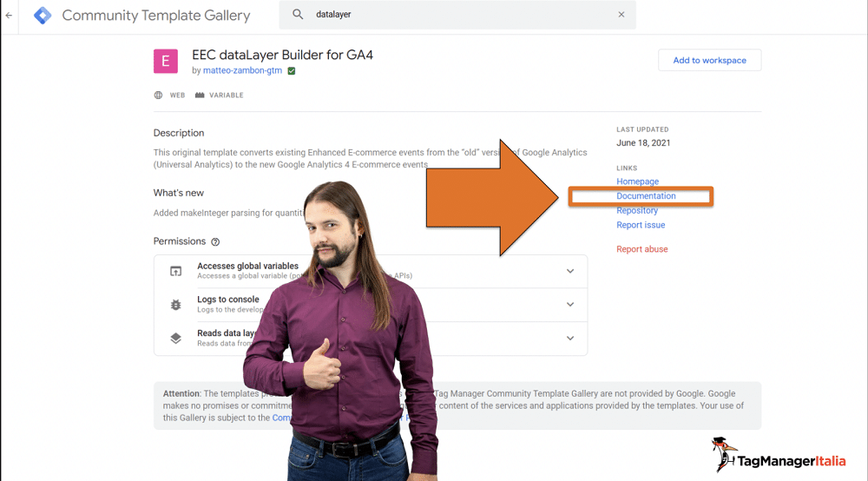868x481 pixels.
Task: Open the Documentation link
Action: [646, 196]
